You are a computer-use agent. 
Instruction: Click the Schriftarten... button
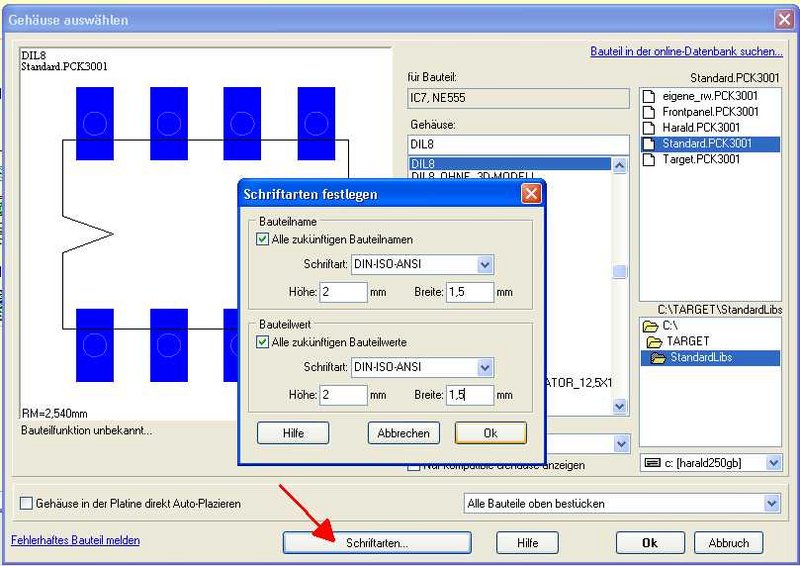(377, 542)
